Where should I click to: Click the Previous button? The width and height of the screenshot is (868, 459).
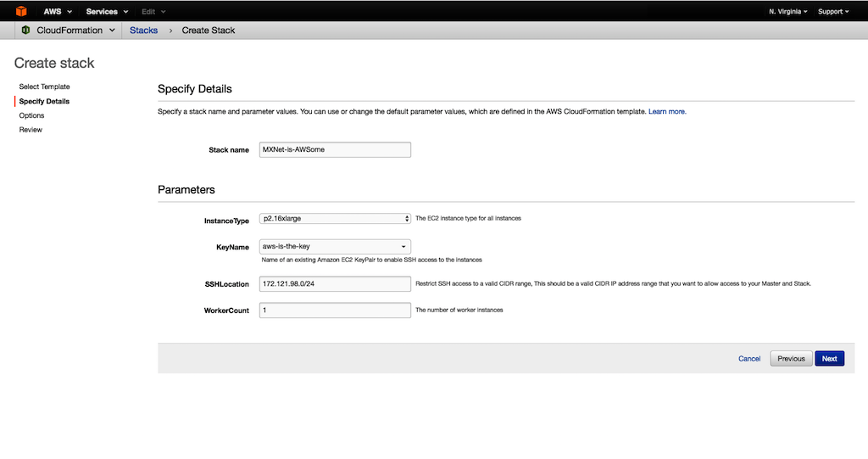tap(791, 359)
